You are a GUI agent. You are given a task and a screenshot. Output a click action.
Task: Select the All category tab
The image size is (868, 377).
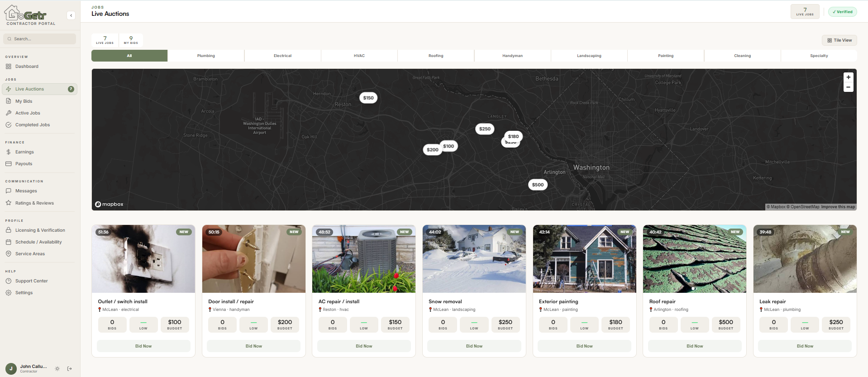coord(129,56)
